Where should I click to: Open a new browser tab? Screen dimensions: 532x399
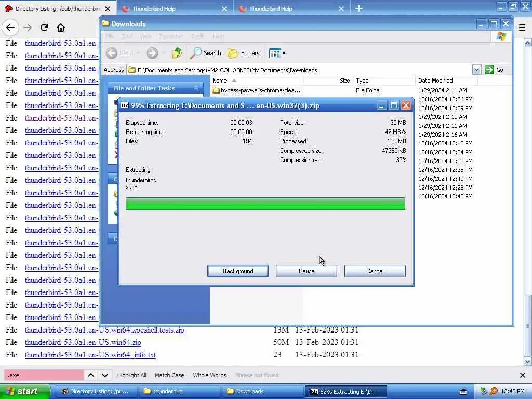358,8
